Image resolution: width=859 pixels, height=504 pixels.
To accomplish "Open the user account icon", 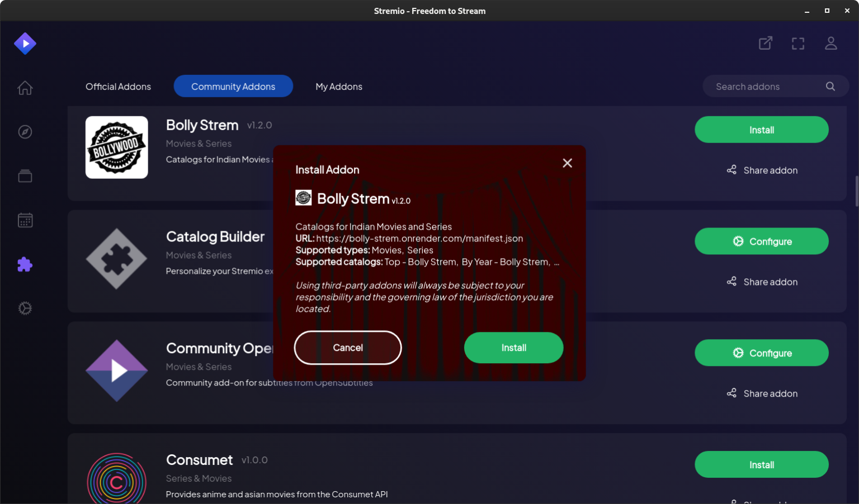I will coord(831,43).
